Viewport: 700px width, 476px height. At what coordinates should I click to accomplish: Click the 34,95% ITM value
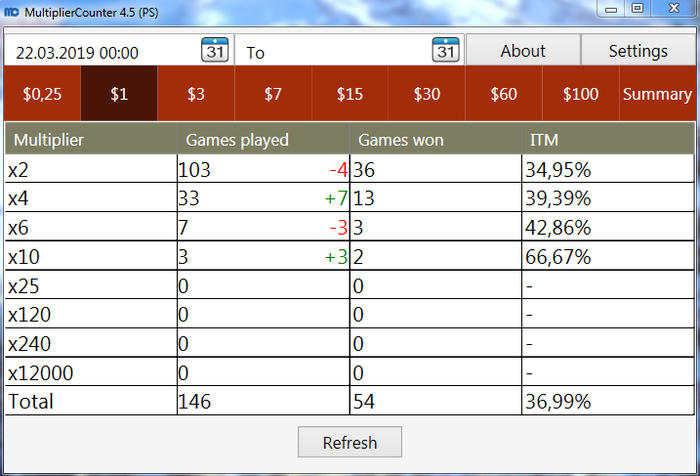click(x=558, y=170)
